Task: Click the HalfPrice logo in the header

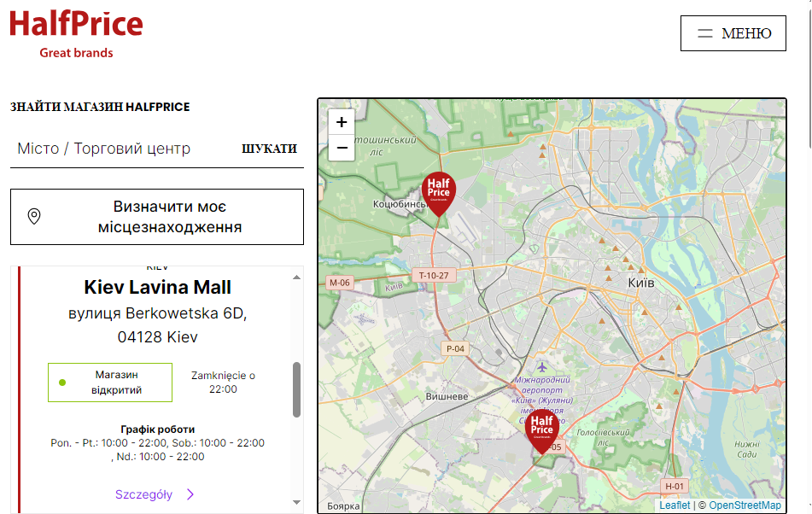Action: click(76, 34)
